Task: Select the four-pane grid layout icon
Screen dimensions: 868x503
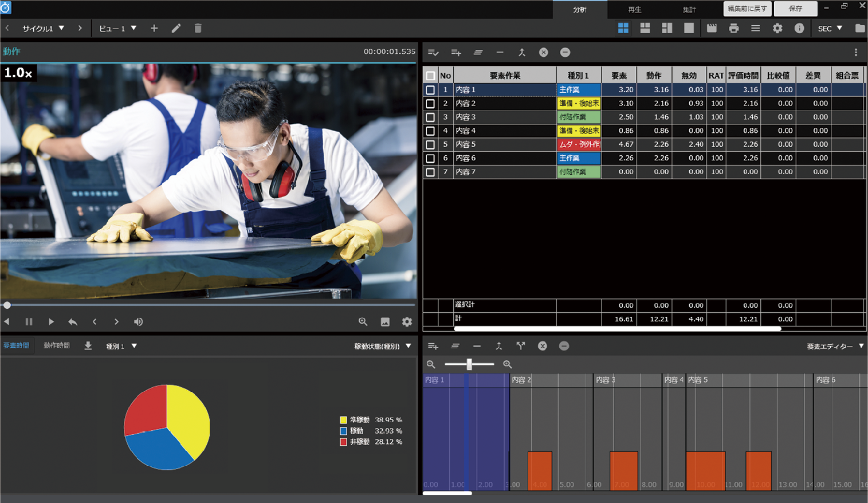Action: [x=623, y=28]
